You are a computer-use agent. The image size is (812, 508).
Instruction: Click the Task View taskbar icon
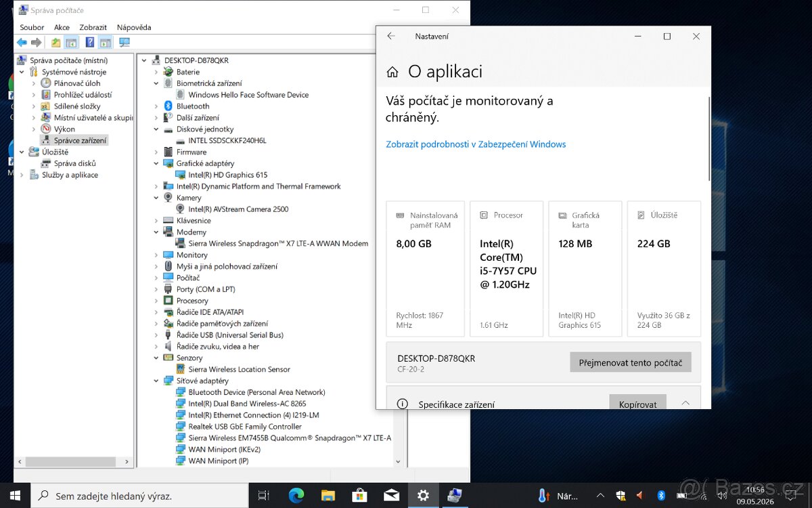tap(264, 496)
